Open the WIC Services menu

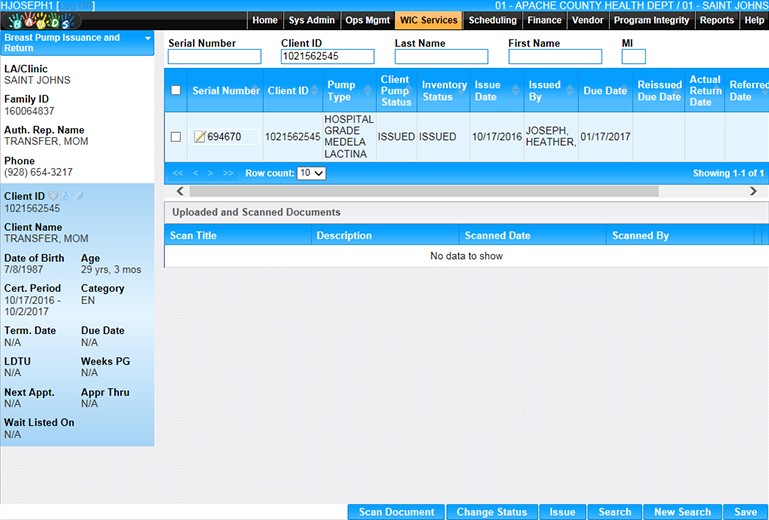428,20
